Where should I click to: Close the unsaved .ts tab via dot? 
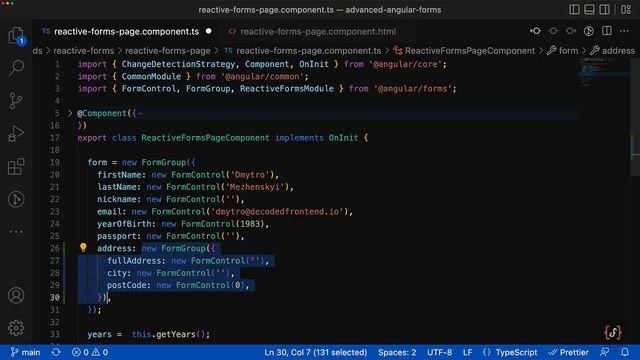[209, 31]
